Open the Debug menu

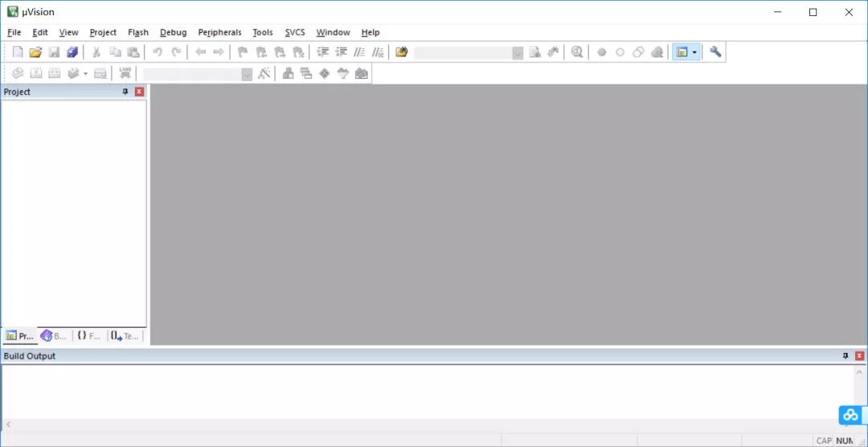[174, 32]
